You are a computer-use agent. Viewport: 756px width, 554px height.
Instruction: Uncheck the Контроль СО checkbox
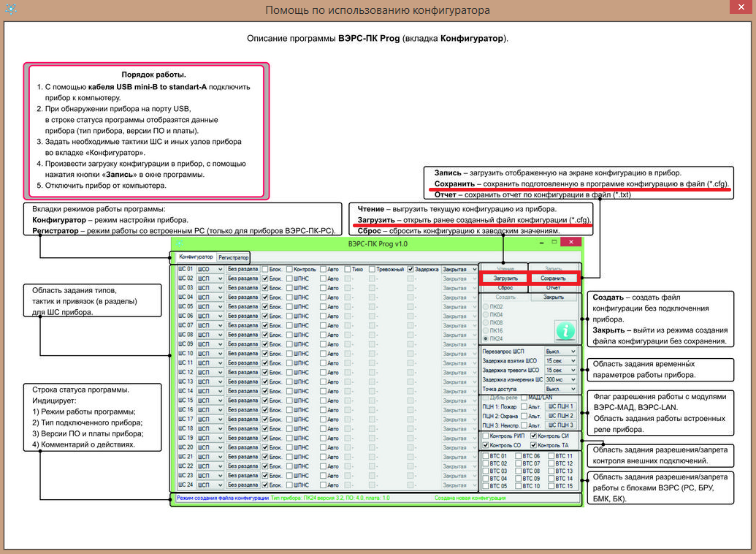tap(486, 445)
